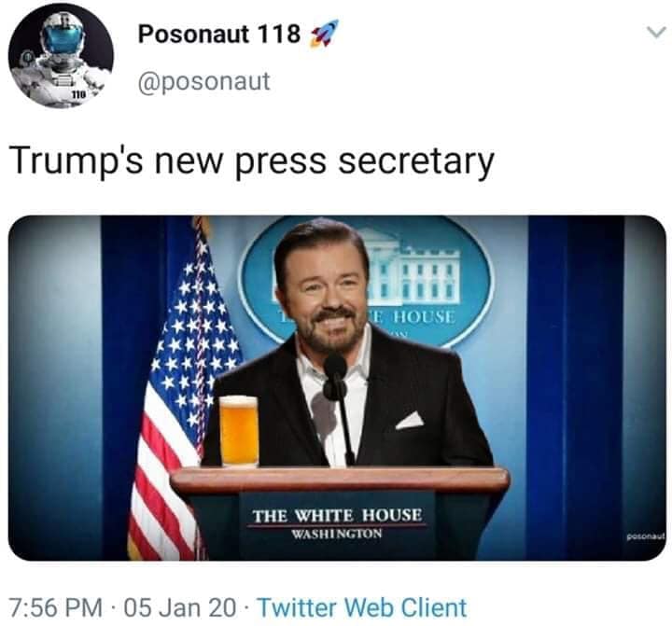Click the @posonaut handle
This screenshot has height=626, width=672.
[x=204, y=81]
